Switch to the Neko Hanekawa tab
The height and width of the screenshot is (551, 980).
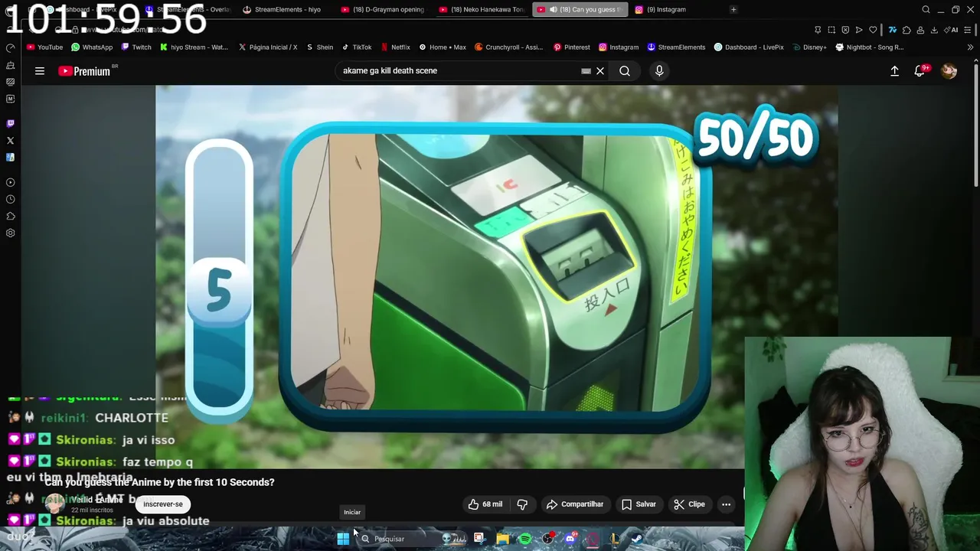[x=482, y=9]
